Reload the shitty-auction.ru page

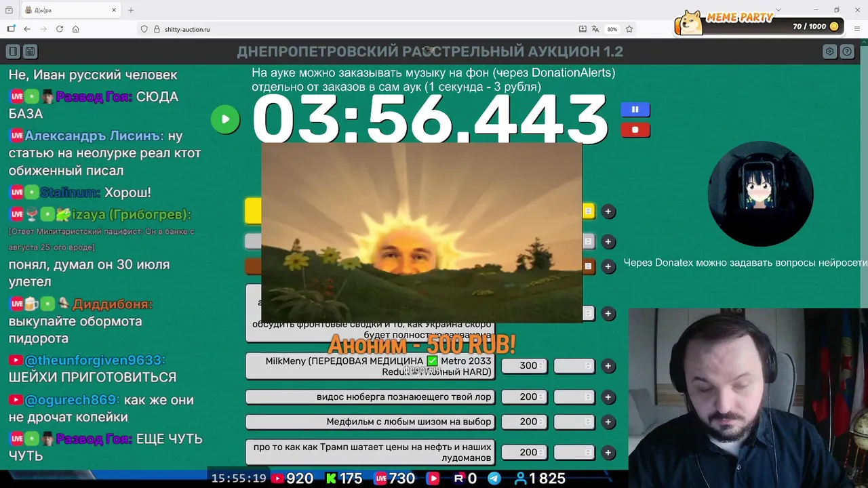coord(60,29)
